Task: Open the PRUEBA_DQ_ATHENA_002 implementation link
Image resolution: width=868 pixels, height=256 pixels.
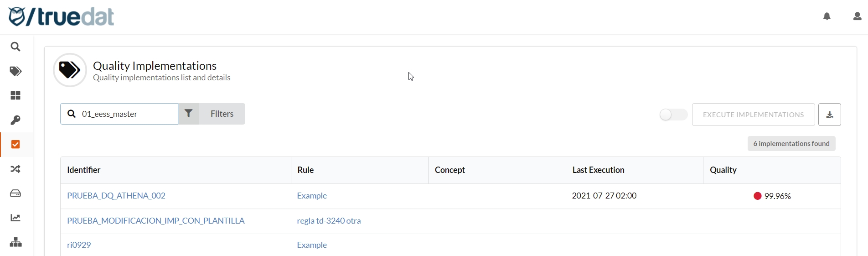Action: pos(116,196)
